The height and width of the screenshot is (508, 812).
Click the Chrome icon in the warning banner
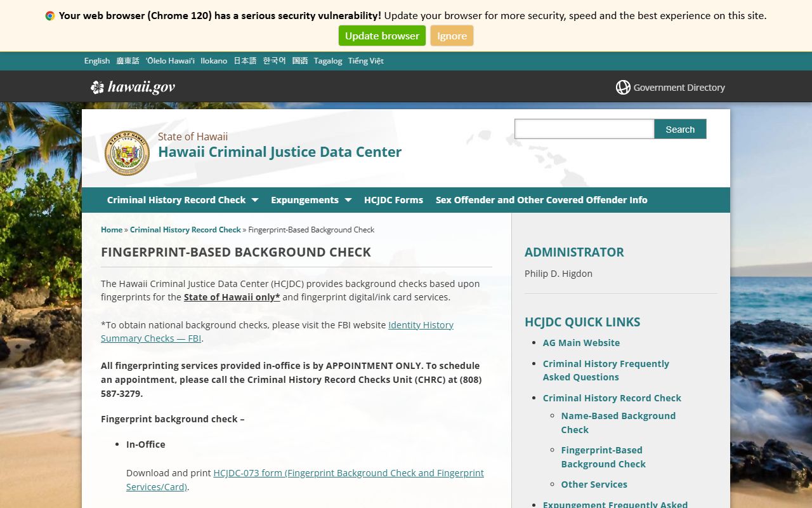(50, 16)
